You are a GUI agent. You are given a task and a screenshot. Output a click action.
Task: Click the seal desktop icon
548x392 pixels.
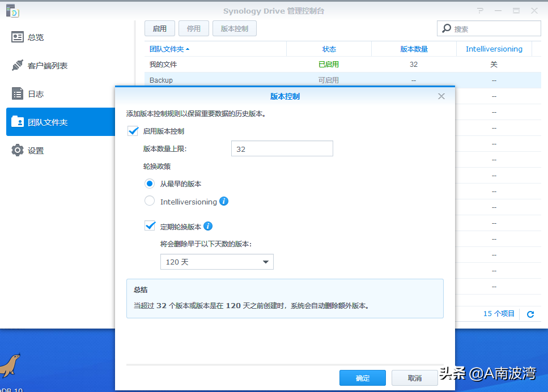[11, 365]
